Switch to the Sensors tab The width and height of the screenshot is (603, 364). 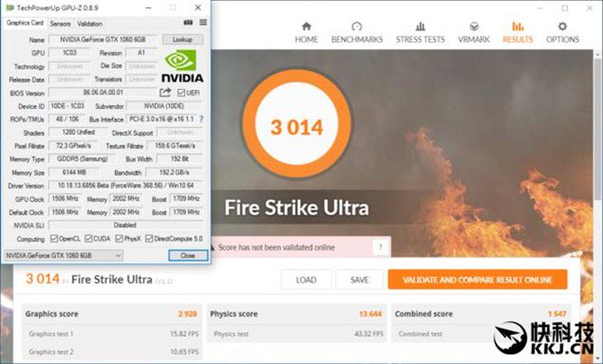(x=60, y=23)
